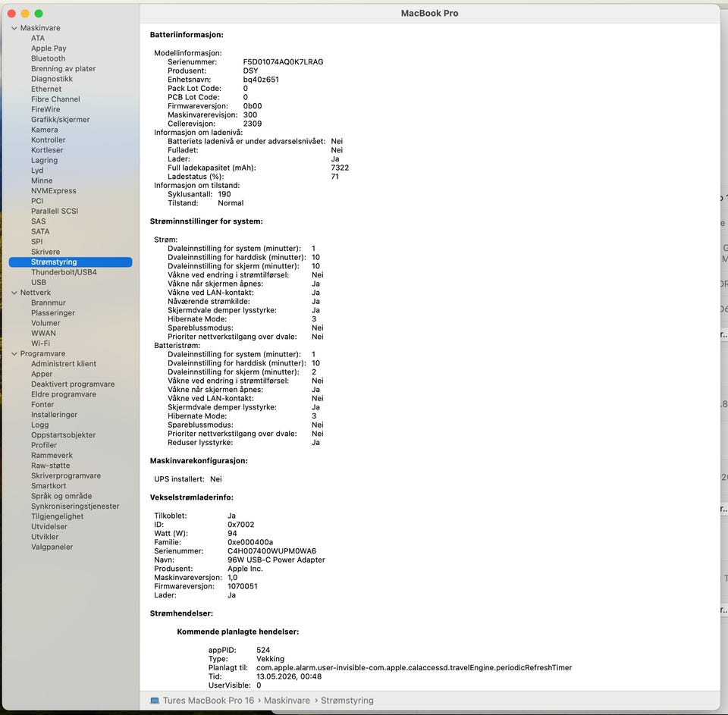Select NVMExpress in the sidebar
728x715 pixels.
54,191
